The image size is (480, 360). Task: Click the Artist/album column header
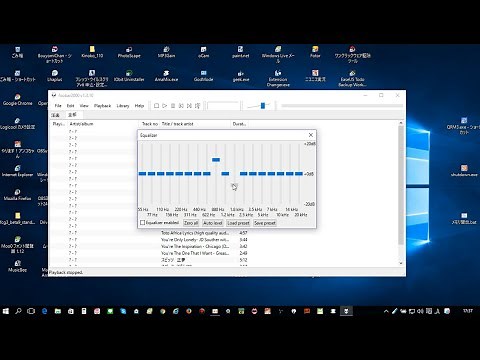[103, 124]
